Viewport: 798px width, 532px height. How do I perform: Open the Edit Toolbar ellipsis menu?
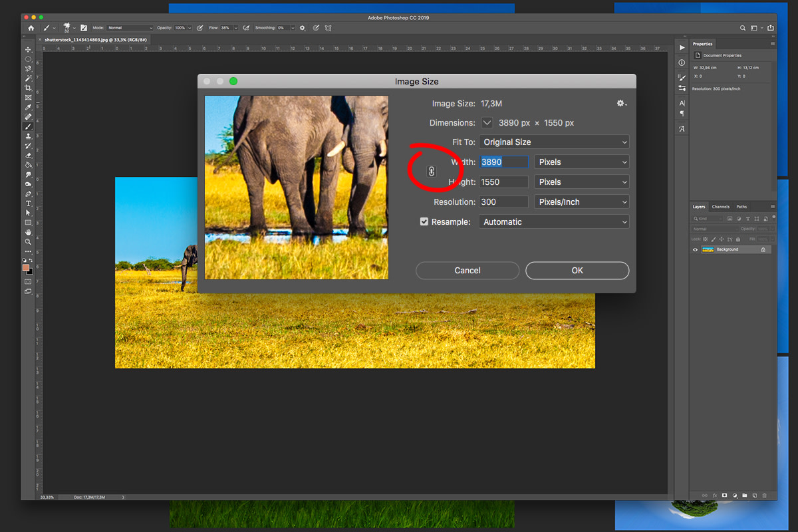pos(28,253)
